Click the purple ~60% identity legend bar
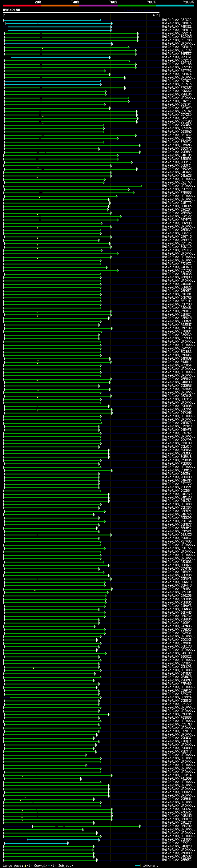 99,6
